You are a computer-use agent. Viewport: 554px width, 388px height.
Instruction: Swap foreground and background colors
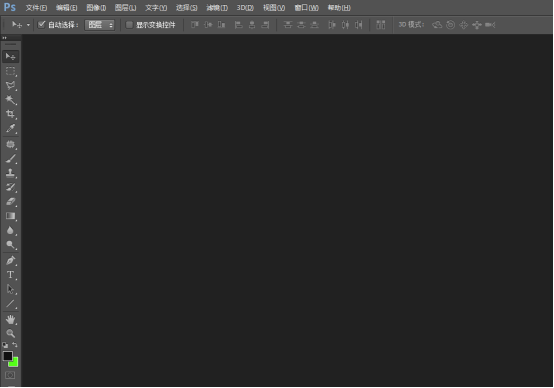15,345
